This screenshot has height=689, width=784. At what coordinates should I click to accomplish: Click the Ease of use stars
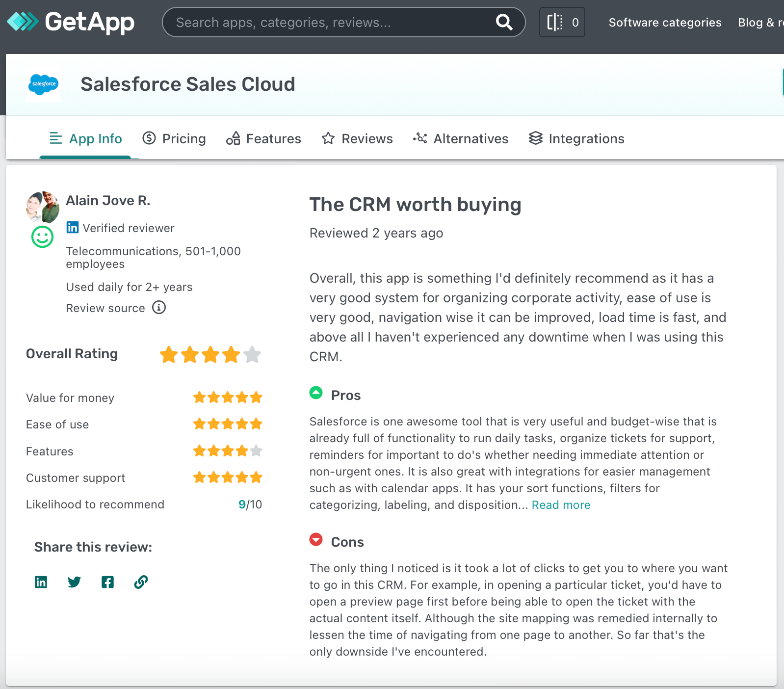[x=228, y=424]
